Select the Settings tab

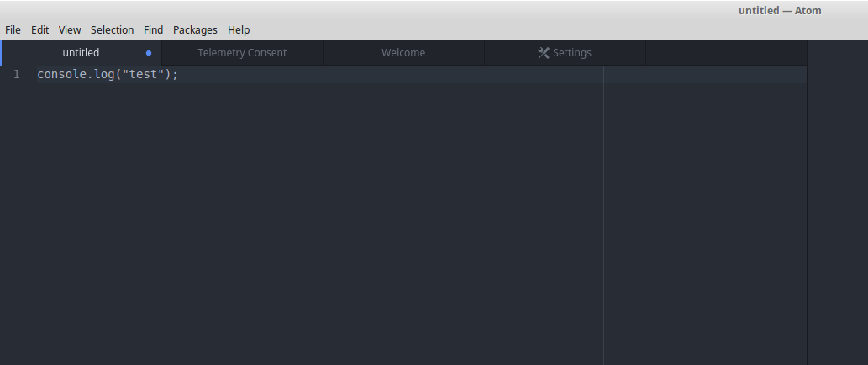click(x=571, y=53)
